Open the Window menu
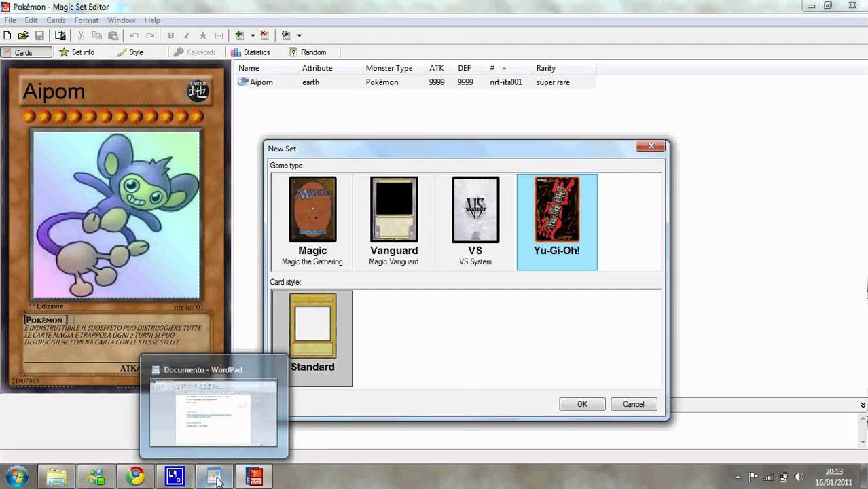Image resolution: width=868 pixels, height=489 pixels. 121,20
